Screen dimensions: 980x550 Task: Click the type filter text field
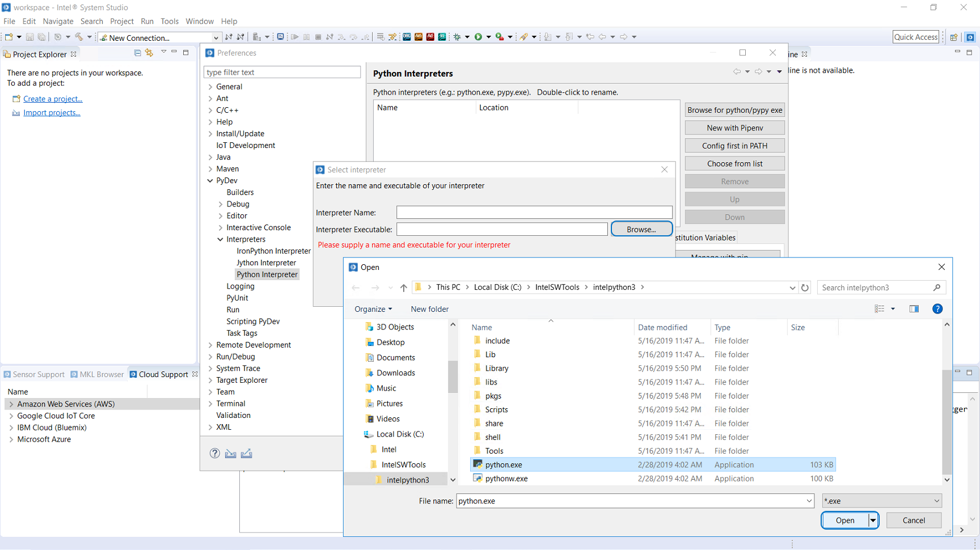(x=282, y=72)
